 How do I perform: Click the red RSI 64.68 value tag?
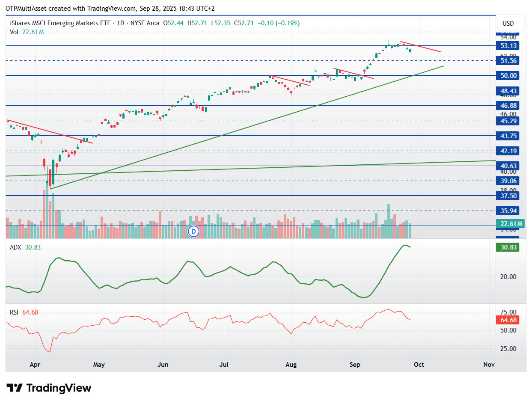pos(508,320)
